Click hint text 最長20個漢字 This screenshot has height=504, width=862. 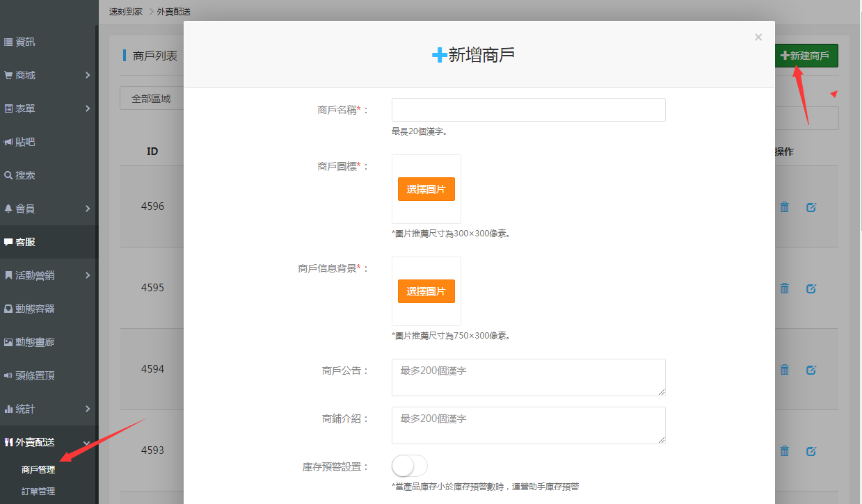point(420,131)
